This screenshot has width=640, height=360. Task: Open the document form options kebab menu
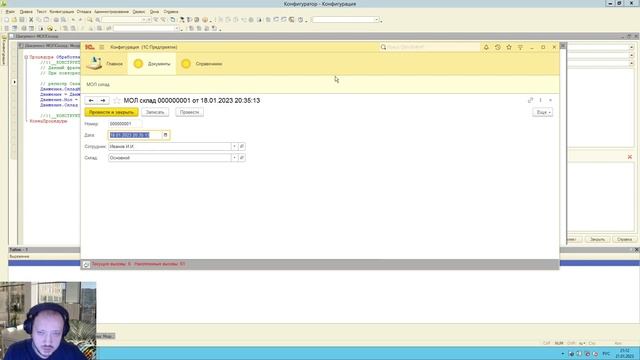[x=540, y=100]
